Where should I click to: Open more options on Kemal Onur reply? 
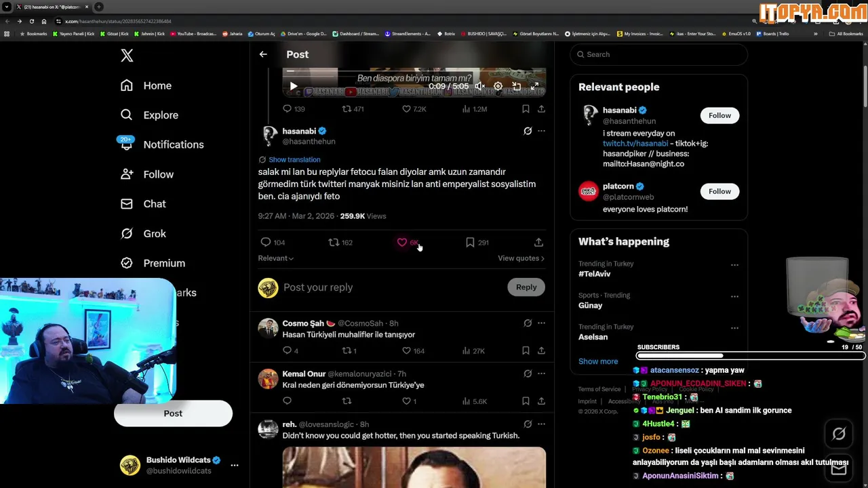[x=541, y=373]
